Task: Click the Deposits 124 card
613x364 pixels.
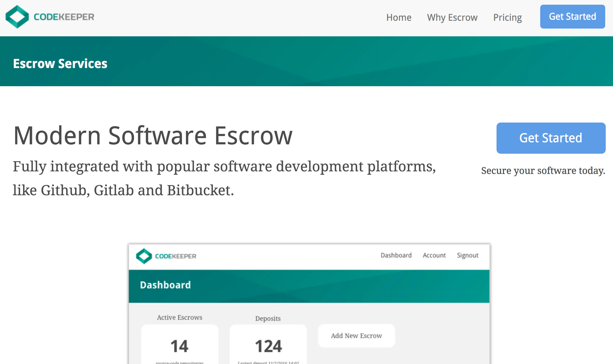Action: coord(268,344)
